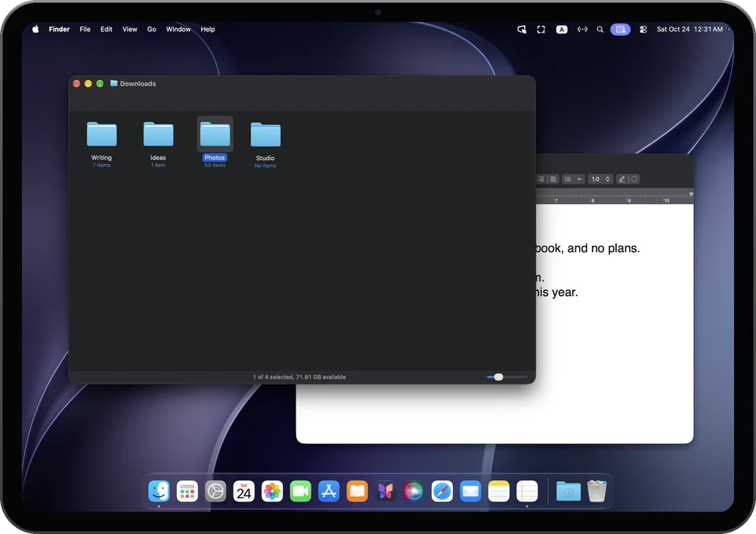Open the Downloads stack in Dock

coord(569,491)
